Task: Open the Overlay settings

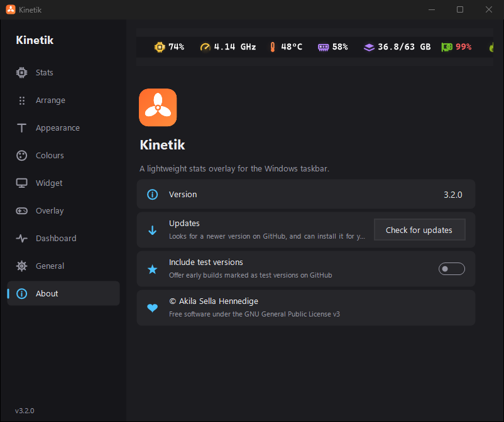Action: click(63, 210)
